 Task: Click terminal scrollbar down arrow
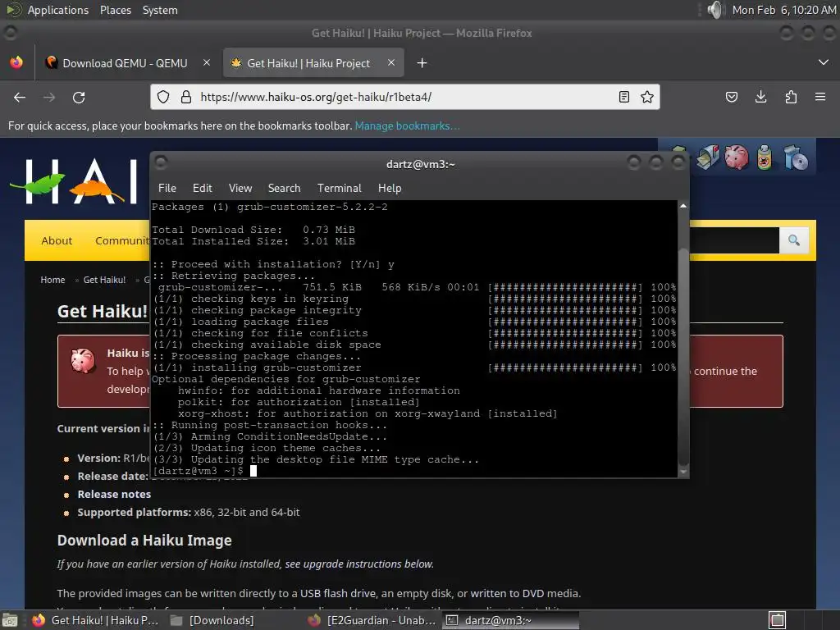683,472
